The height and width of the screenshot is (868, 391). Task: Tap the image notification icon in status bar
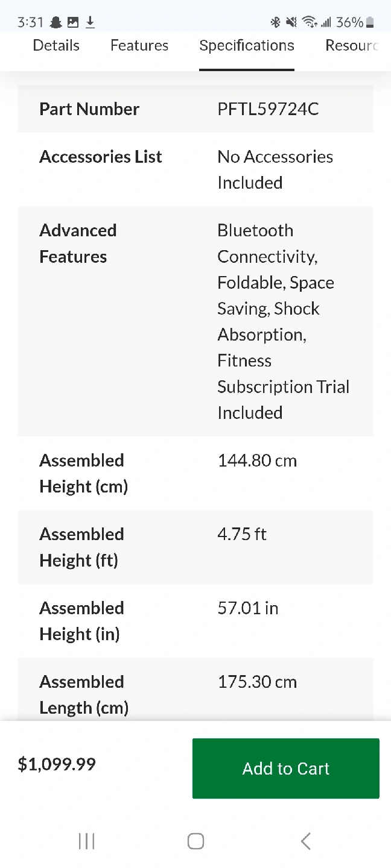[73, 23]
